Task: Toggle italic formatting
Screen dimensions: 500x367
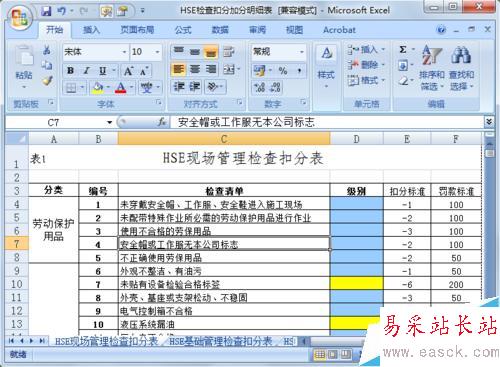Action: click(x=86, y=71)
